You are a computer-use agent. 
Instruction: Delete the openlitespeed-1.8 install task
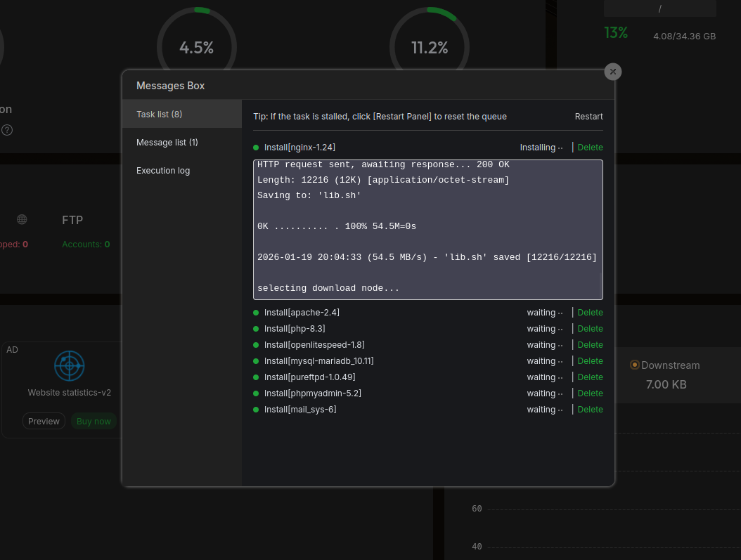pyautogui.click(x=590, y=345)
